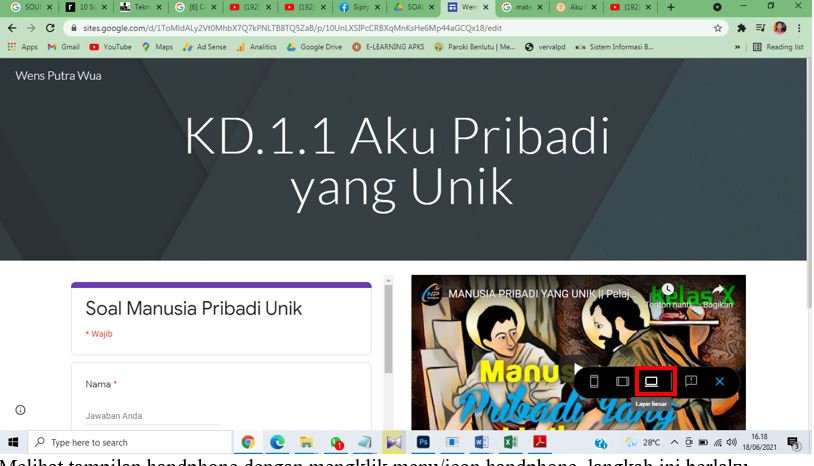Click the site info icon at bottom left
The width and height of the screenshot is (814, 466).
pyautogui.click(x=21, y=410)
